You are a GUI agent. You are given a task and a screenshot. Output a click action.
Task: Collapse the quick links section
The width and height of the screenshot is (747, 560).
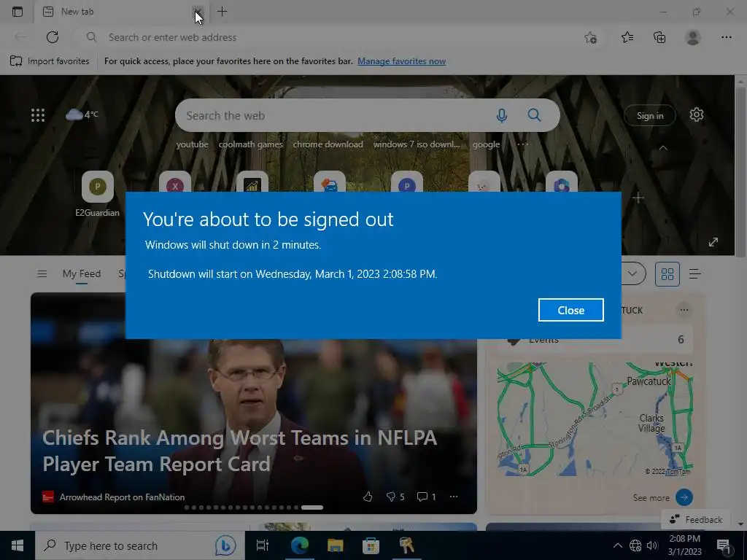(663, 148)
